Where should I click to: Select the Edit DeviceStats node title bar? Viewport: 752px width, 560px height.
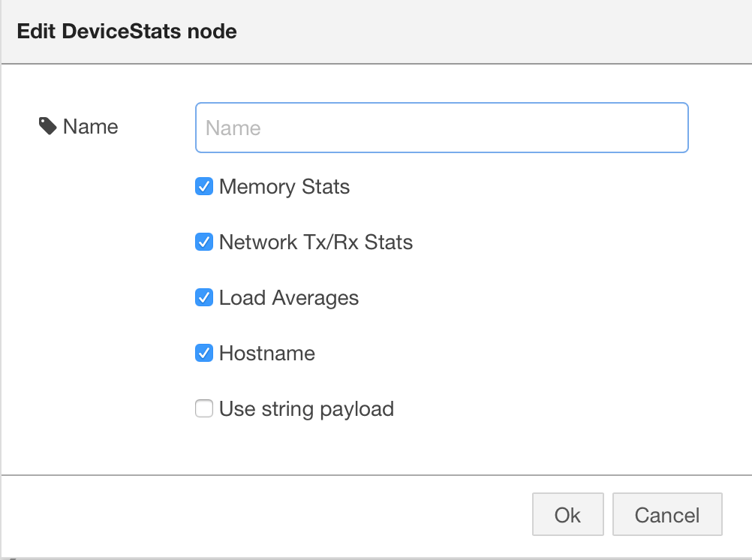(x=126, y=31)
